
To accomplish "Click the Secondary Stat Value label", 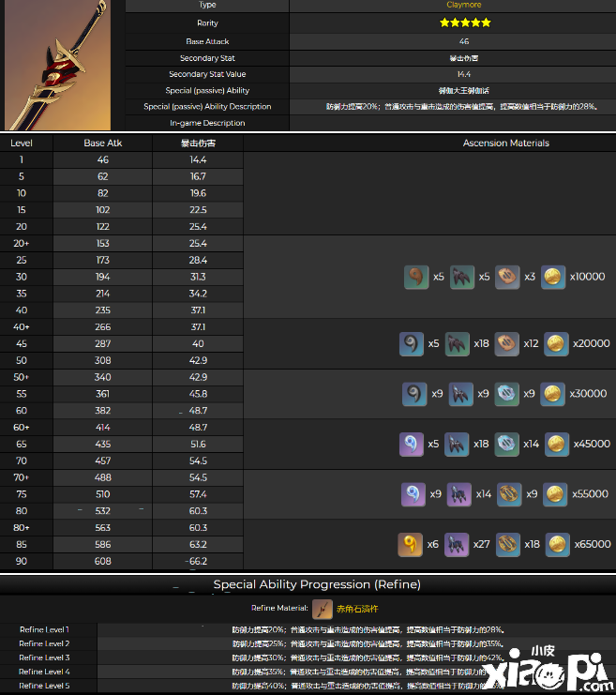I will (207, 74).
